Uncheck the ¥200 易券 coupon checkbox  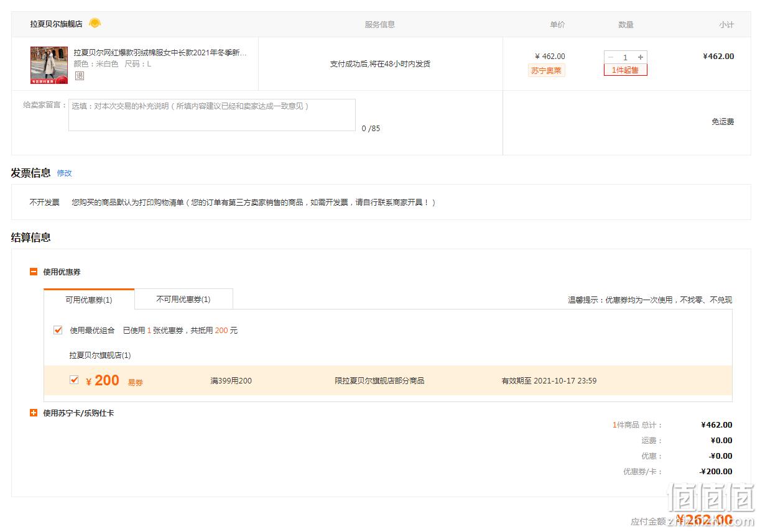tap(74, 380)
